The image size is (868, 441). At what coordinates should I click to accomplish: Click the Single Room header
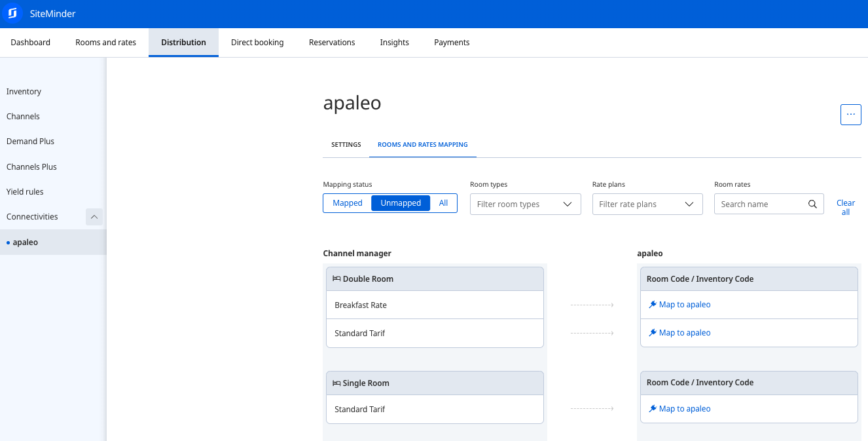[435, 383]
